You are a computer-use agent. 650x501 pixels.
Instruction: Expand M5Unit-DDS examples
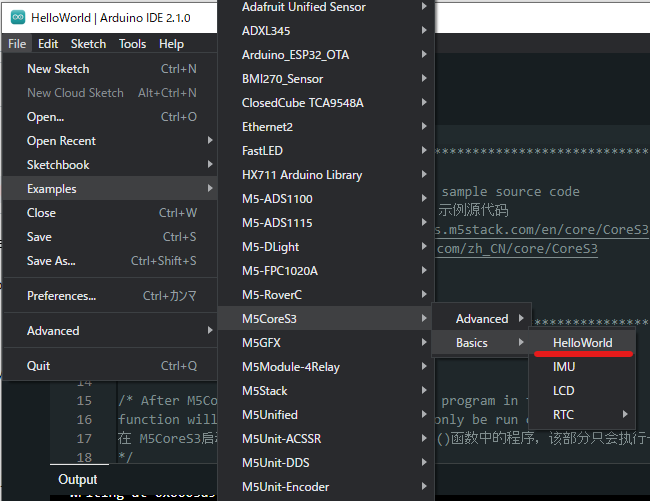pyautogui.click(x=326, y=463)
